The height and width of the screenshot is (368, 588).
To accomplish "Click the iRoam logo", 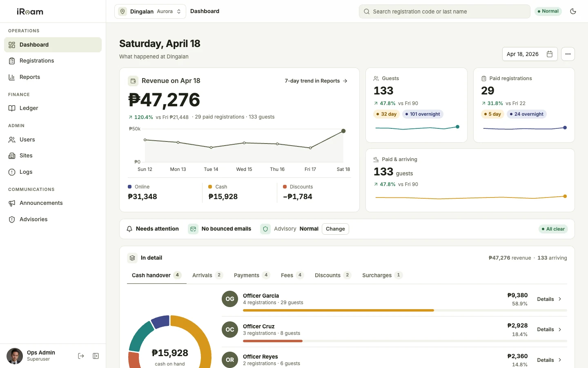I will pyautogui.click(x=30, y=11).
